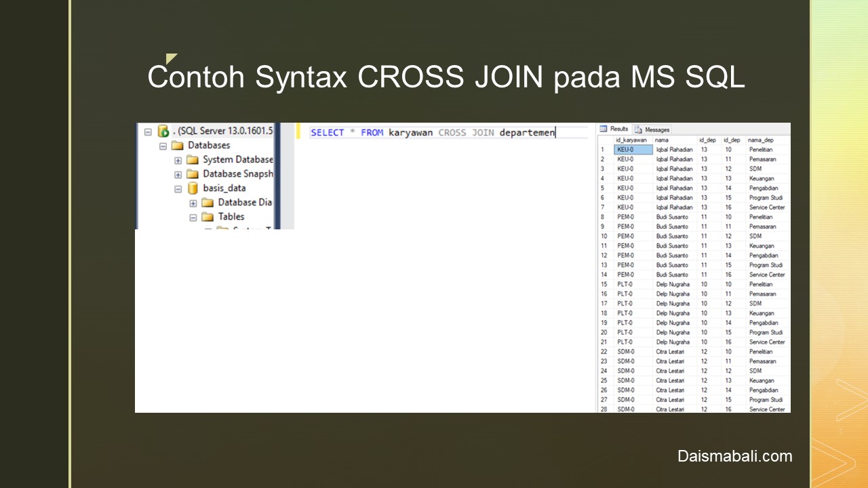868x488 pixels.
Task: Click the Databases folder icon
Action: (x=178, y=146)
